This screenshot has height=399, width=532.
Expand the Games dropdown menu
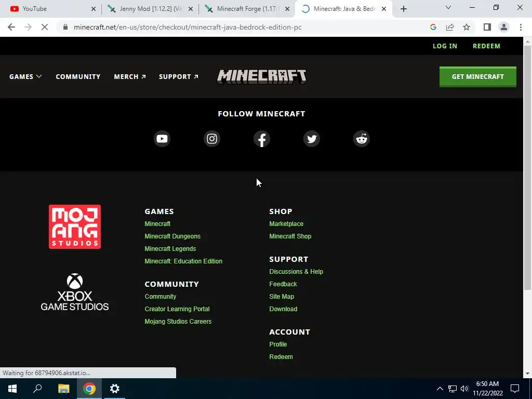(25, 77)
